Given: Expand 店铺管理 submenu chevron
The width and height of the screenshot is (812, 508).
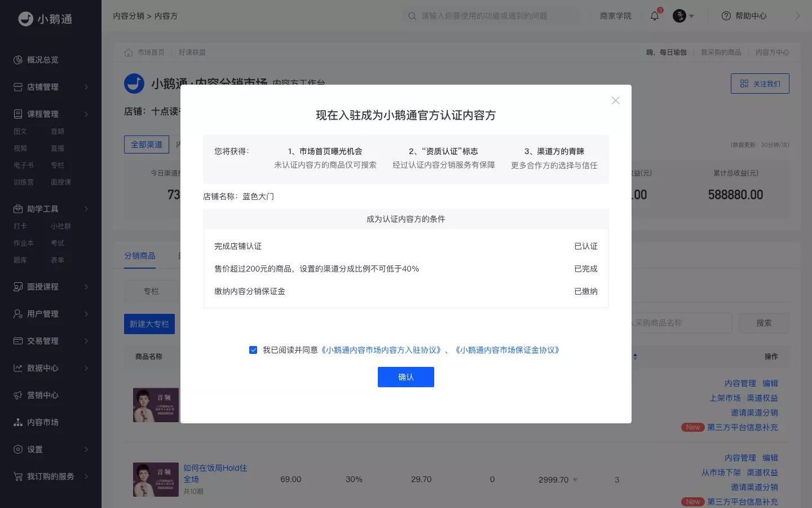Looking at the screenshot, I should point(86,87).
